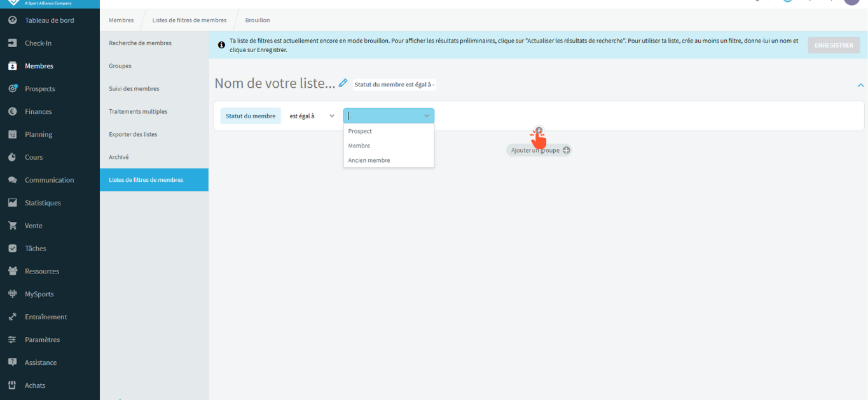Open the Finances section

click(50, 112)
